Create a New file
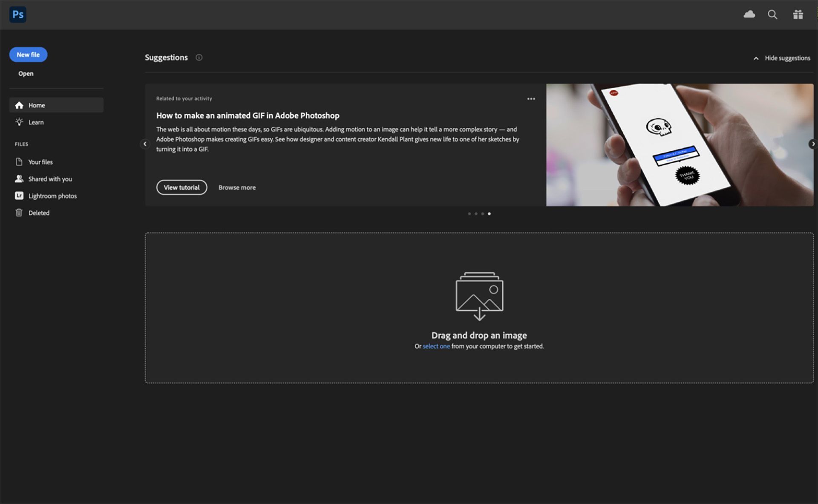818x504 pixels. click(28, 55)
